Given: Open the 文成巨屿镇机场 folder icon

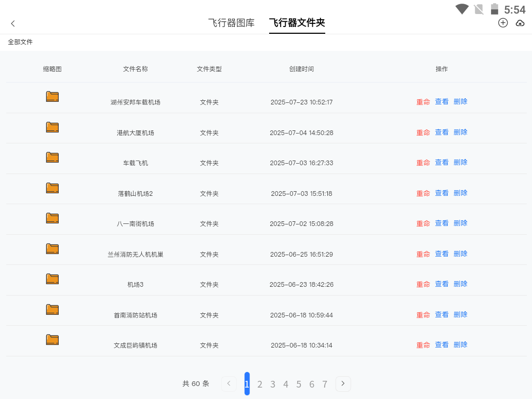Looking at the screenshot, I should (x=52, y=339).
